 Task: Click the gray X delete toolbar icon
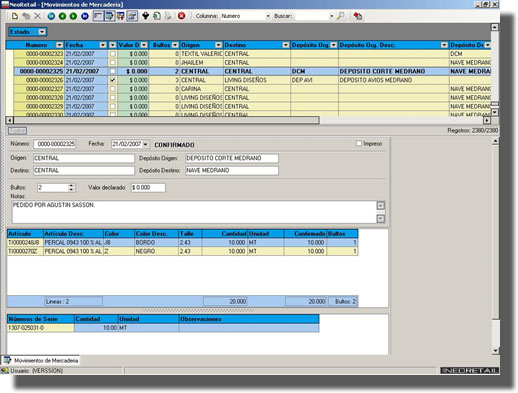(37, 16)
